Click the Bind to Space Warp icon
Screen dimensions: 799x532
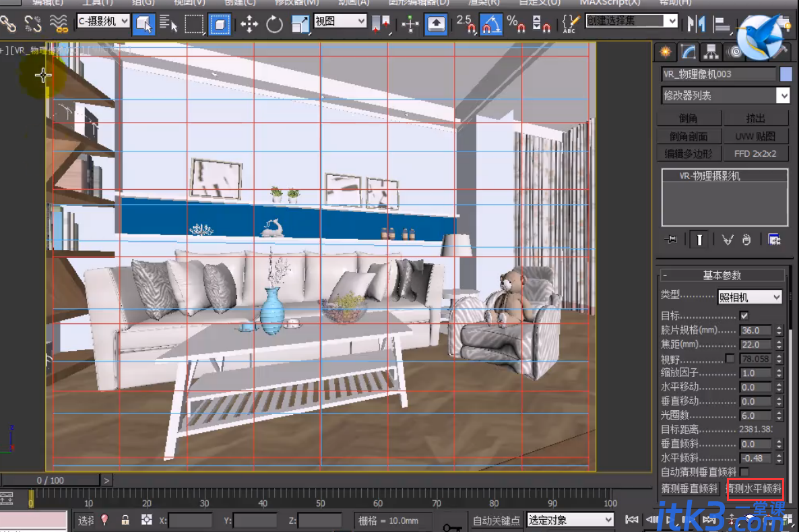coord(59,24)
